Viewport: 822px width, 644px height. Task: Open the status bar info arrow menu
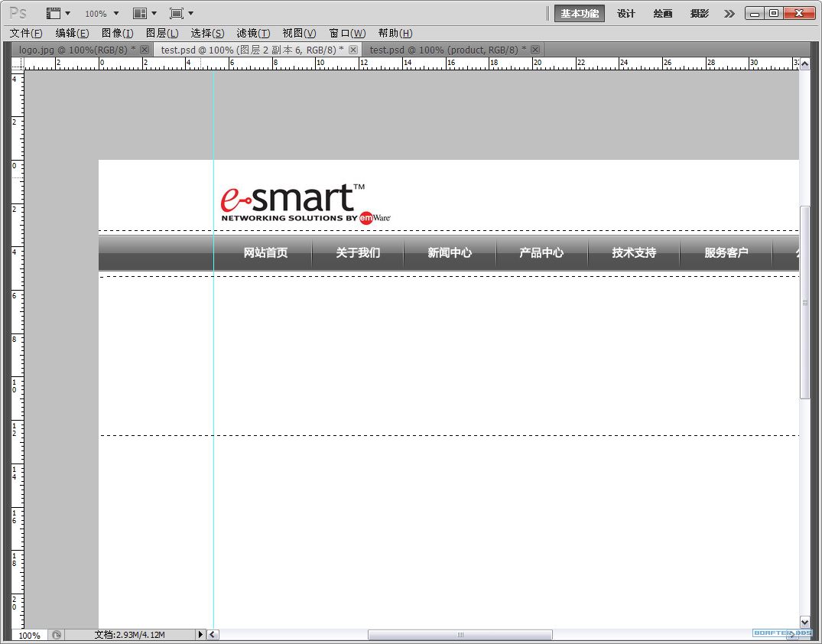pyautogui.click(x=200, y=635)
